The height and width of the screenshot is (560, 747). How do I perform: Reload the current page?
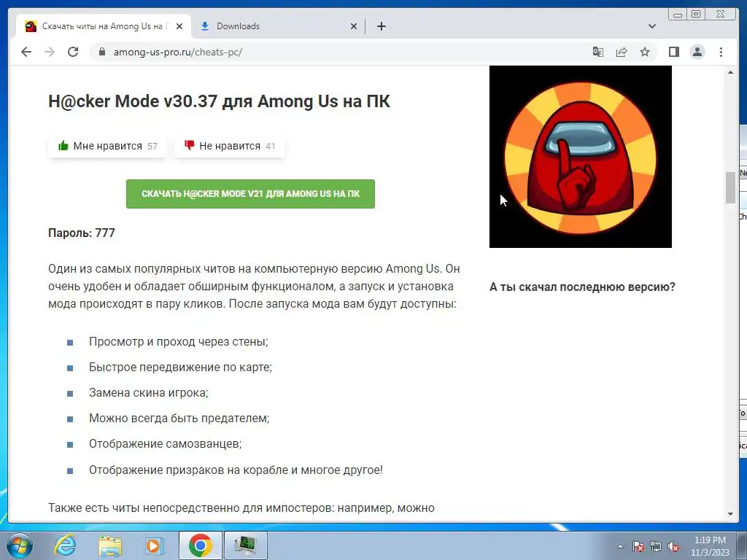coord(73,52)
